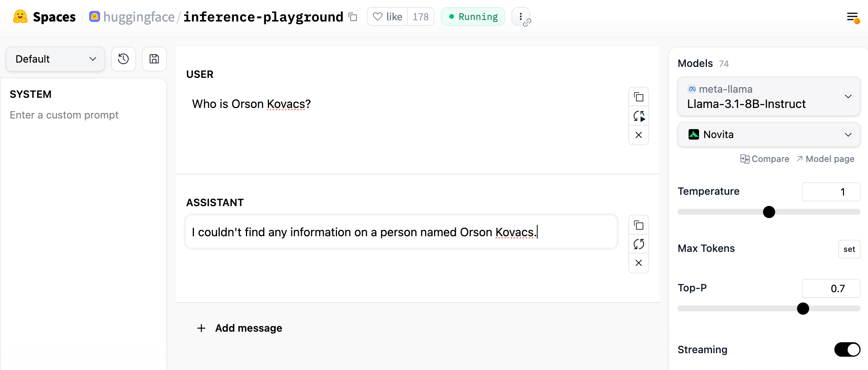
Task: Open the Default project dropdown
Action: pyautogui.click(x=56, y=59)
